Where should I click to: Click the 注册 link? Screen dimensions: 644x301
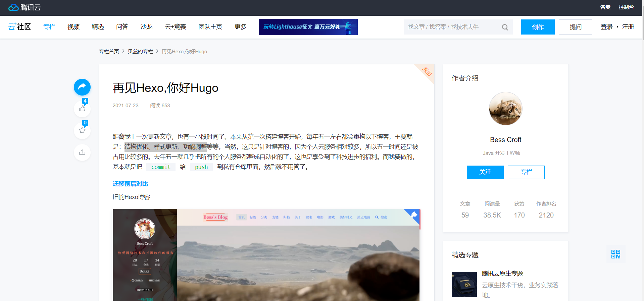628,27
